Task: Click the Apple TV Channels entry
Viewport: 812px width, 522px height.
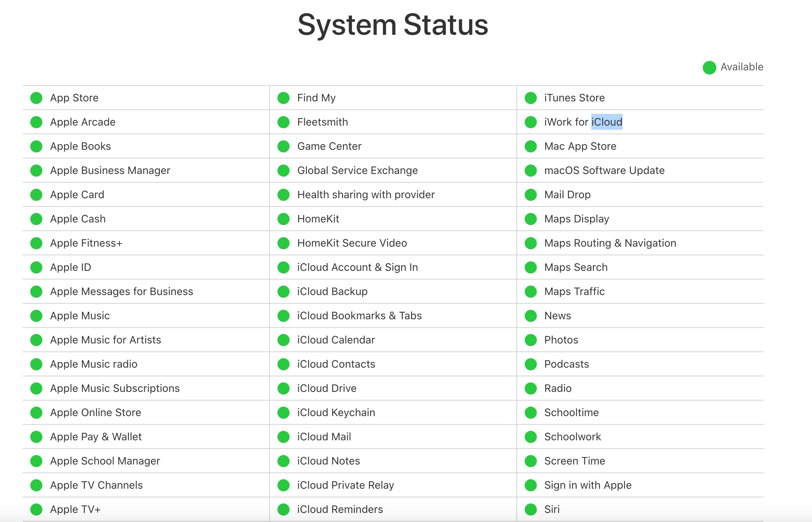Action: (x=96, y=485)
